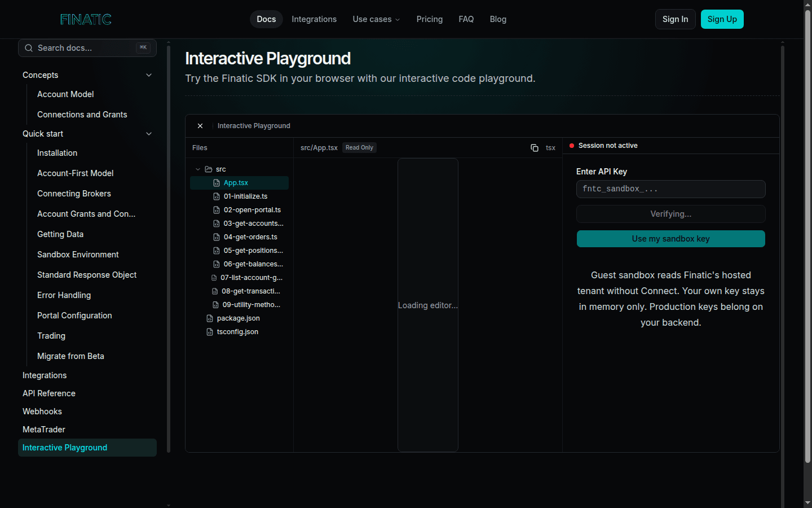Click the search magnifier icon
This screenshot has height=508, width=812.
29,48
